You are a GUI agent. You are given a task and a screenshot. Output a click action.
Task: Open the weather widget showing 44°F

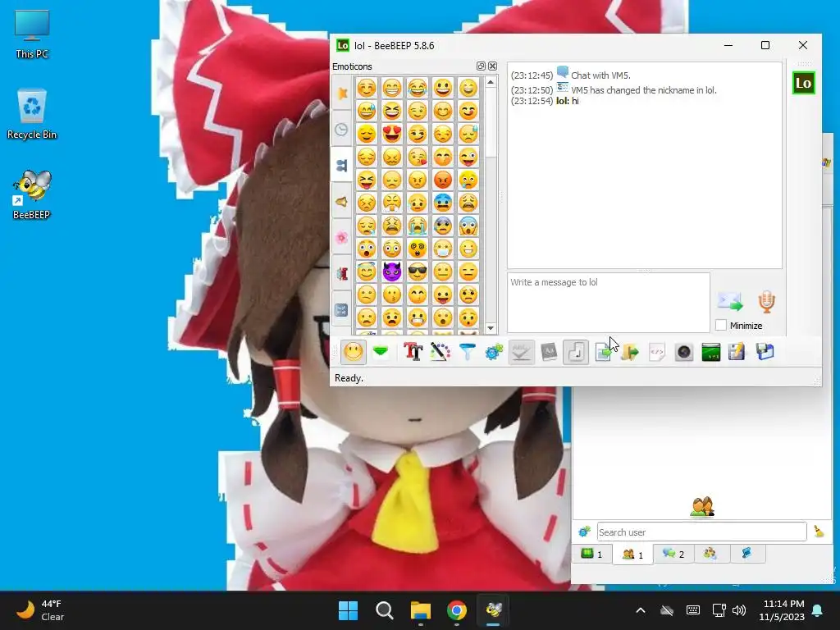point(41,610)
